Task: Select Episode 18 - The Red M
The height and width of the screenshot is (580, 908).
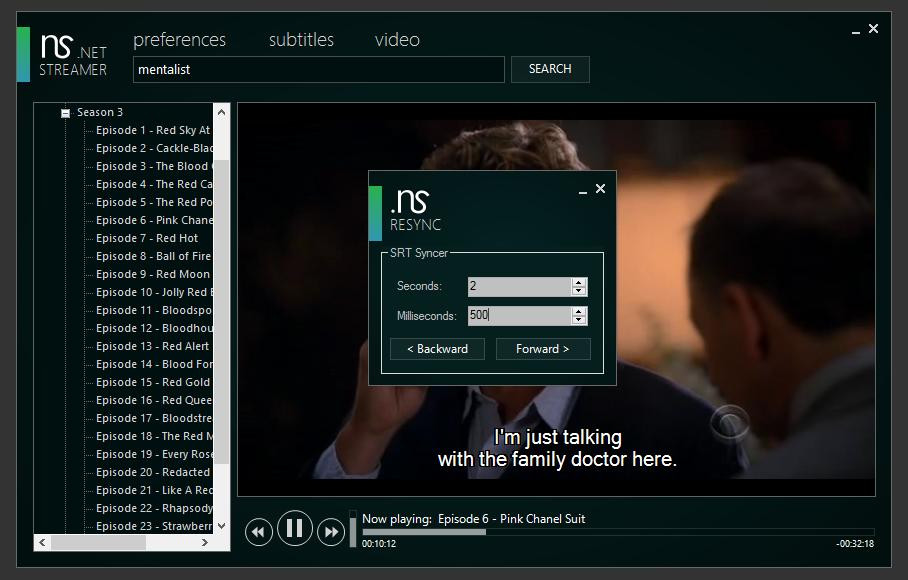Action: pyautogui.click(x=154, y=436)
